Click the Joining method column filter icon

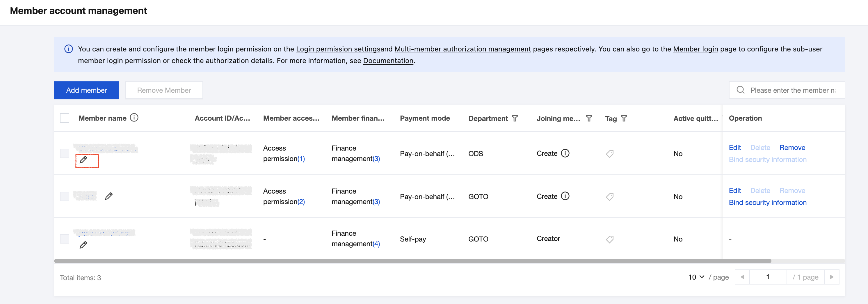pyautogui.click(x=589, y=119)
